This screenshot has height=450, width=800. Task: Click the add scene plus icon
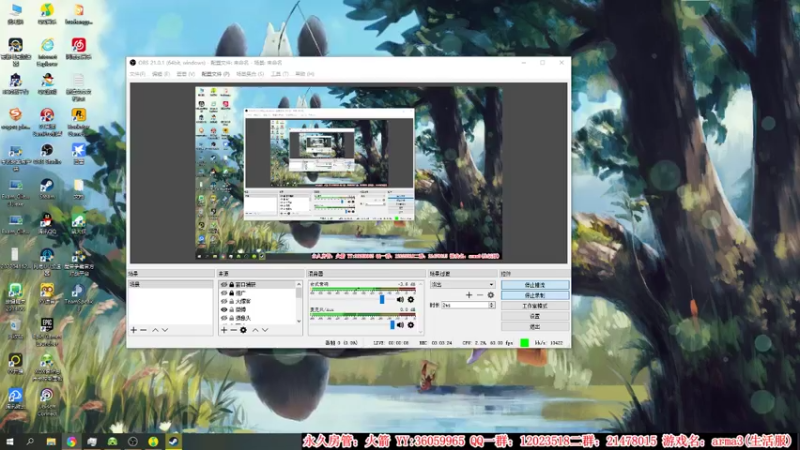tap(134, 330)
